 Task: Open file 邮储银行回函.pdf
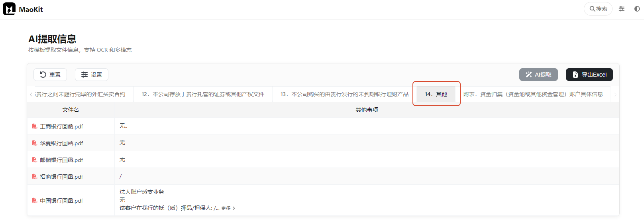coord(61,160)
